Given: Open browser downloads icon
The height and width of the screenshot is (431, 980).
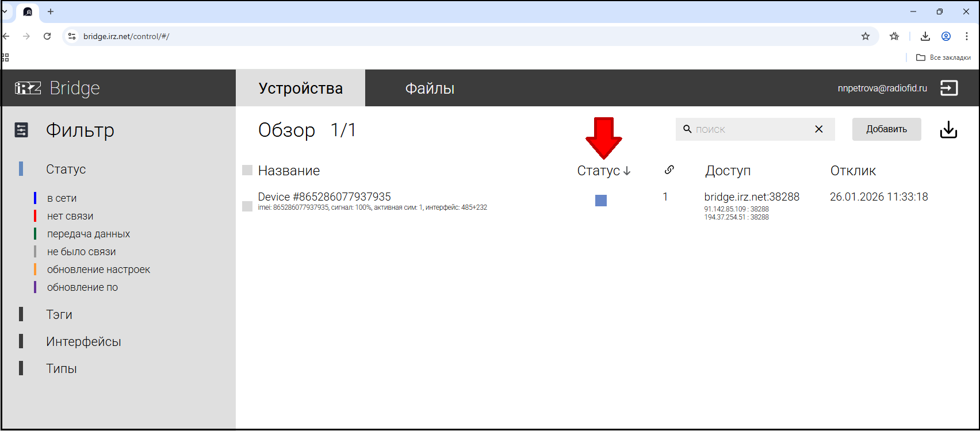Looking at the screenshot, I should (x=925, y=36).
